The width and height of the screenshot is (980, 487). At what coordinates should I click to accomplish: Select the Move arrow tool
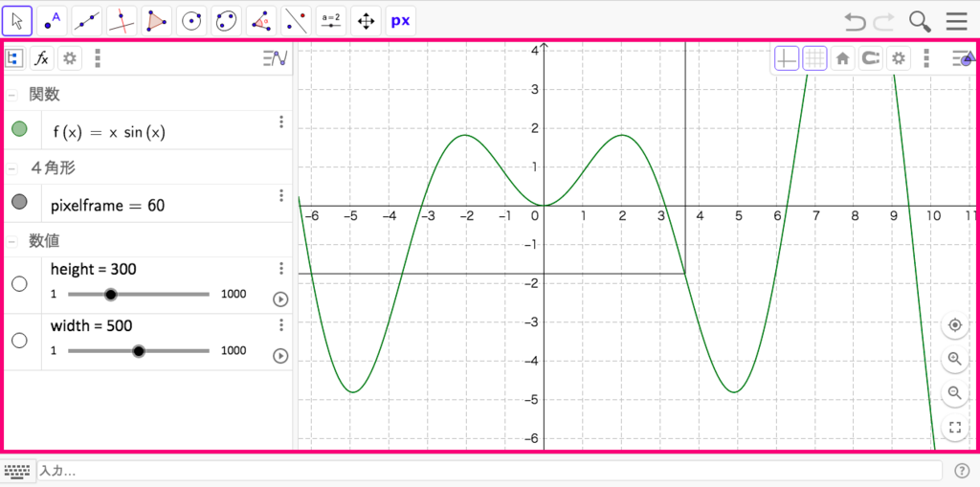17,21
